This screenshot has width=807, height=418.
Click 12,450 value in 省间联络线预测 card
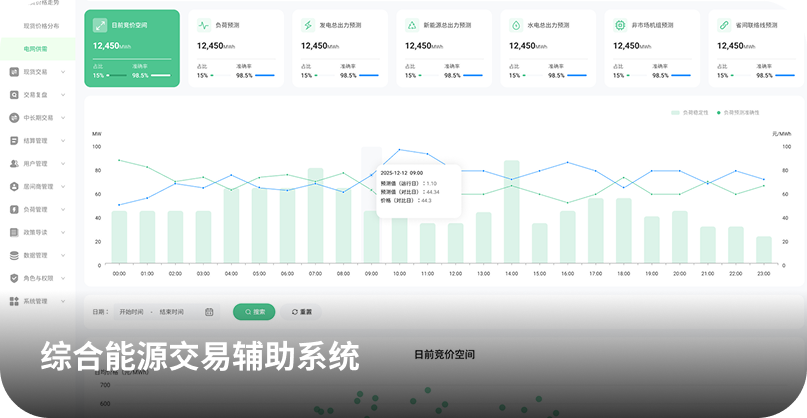tap(730, 46)
